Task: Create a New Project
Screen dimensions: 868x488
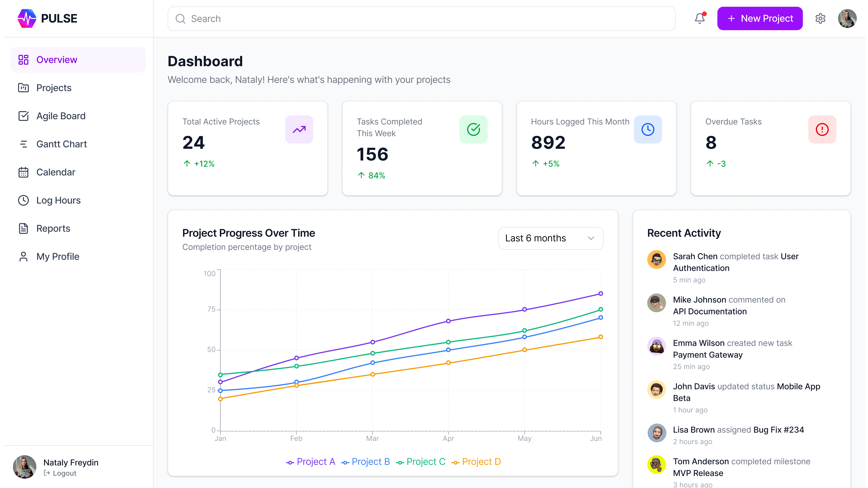Action: pos(760,18)
